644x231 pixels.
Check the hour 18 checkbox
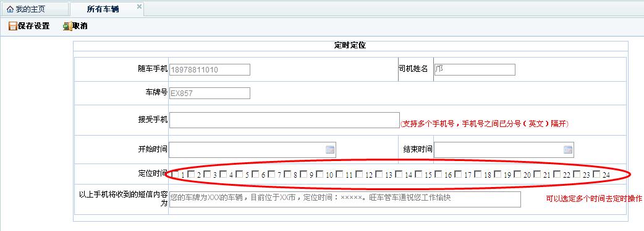tap(478, 175)
